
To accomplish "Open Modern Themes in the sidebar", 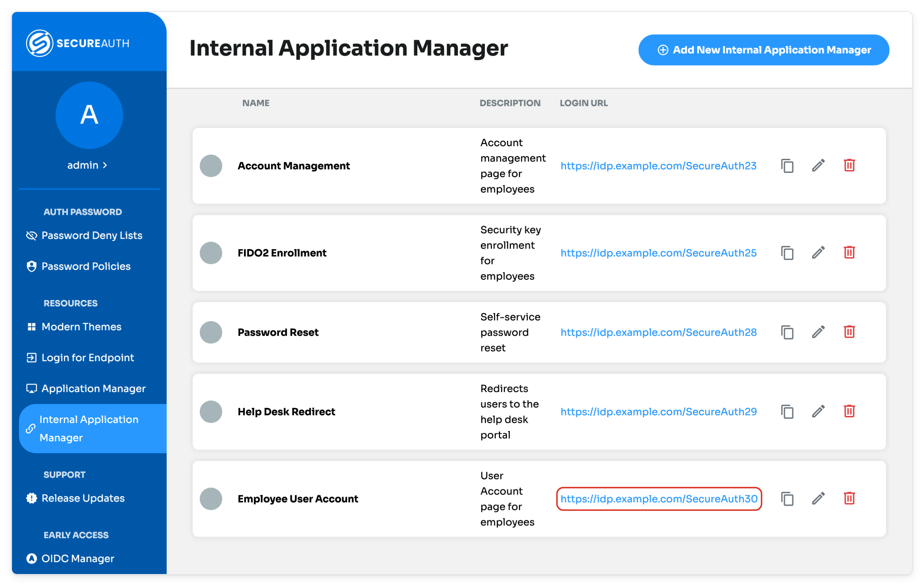I will pyautogui.click(x=74, y=327).
